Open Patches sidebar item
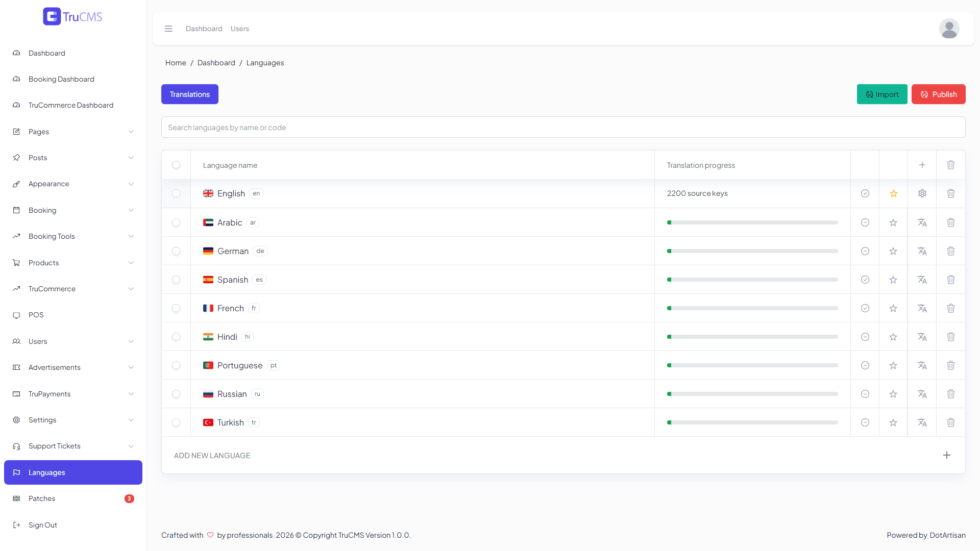The height and width of the screenshot is (551, 980). click(73, 498)
